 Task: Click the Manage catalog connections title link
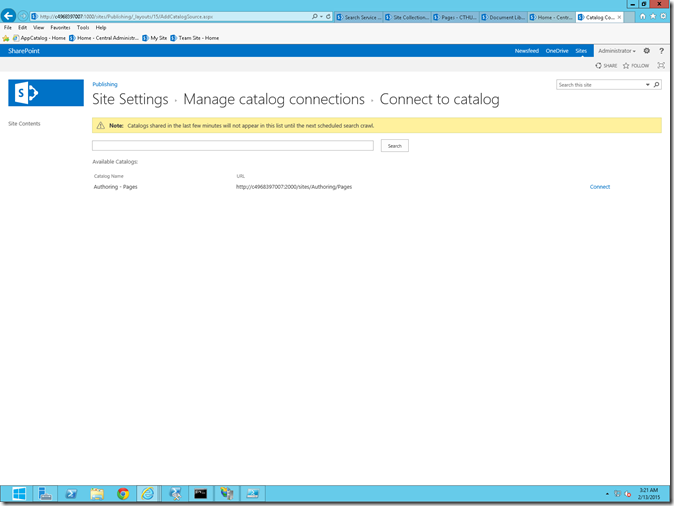(x=274, y=99)
